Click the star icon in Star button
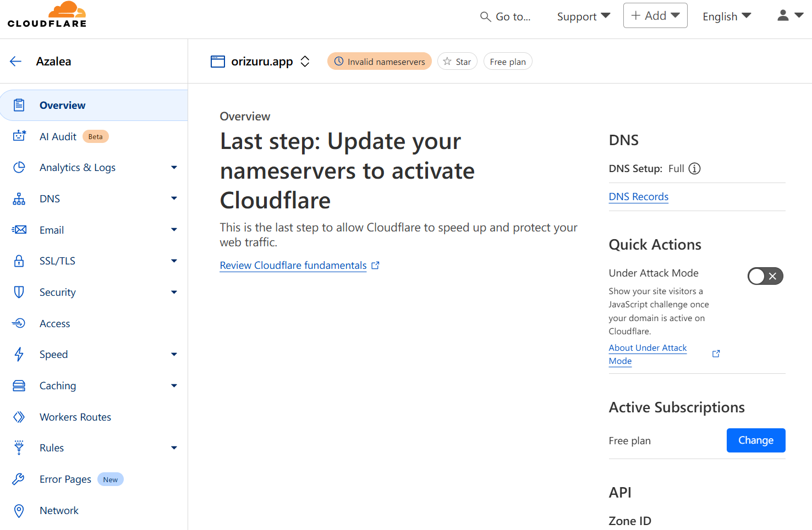 click(x=447, y=62)
